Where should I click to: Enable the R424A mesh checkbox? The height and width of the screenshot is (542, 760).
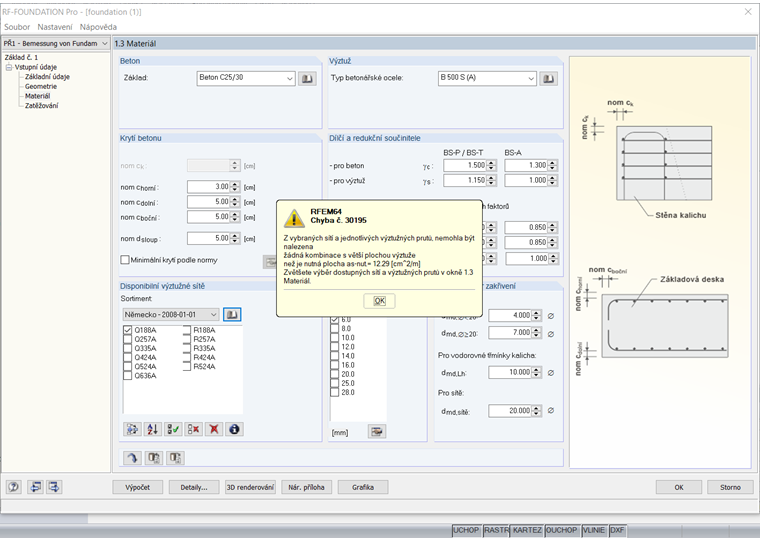pyautogui.click(x=187, y=357)
